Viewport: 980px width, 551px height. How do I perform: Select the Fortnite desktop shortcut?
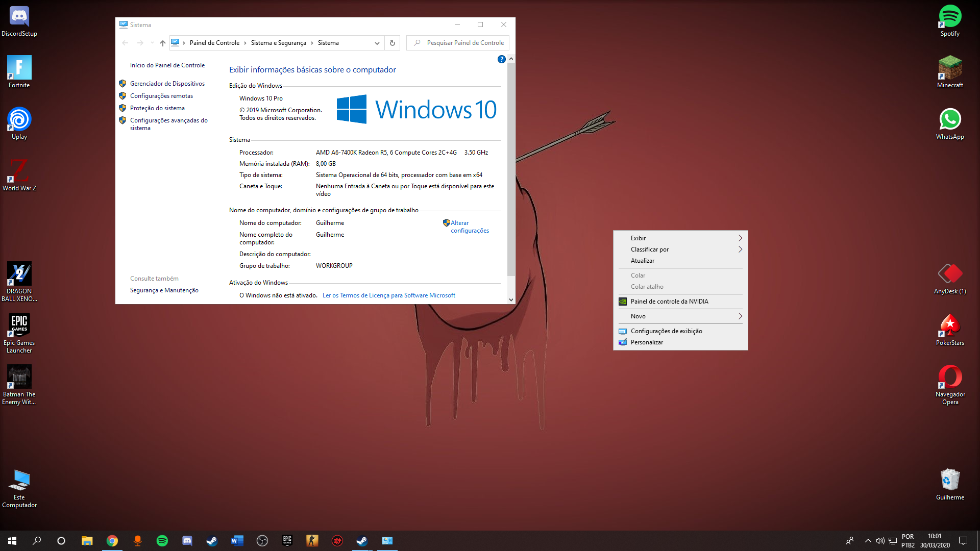[19, 72]
